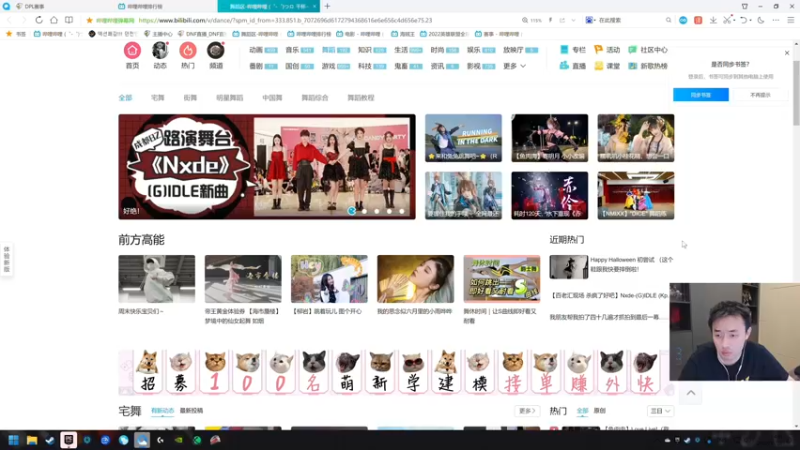Open the browser hamburger menu

pos(791,20)
